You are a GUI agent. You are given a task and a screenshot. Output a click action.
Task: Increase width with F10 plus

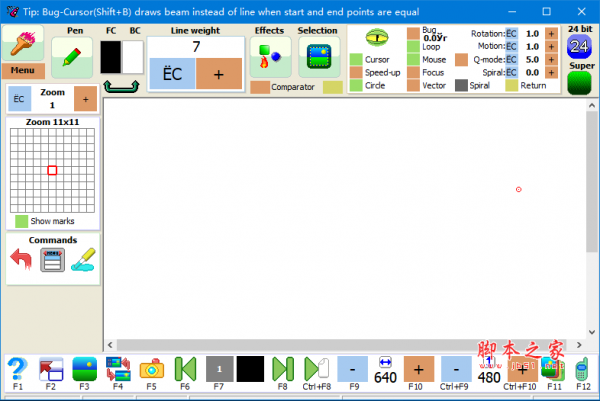click(x=419, y=369)
